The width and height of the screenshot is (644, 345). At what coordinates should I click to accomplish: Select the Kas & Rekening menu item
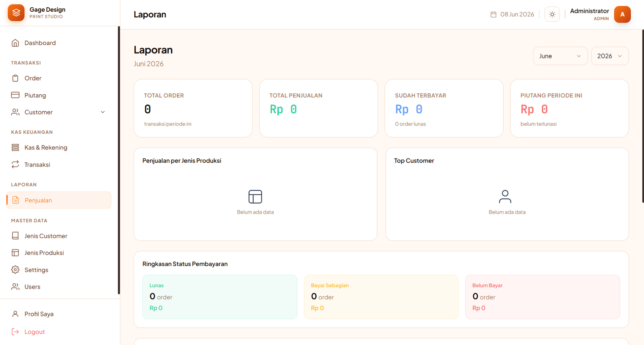click(x=59, y=148)
